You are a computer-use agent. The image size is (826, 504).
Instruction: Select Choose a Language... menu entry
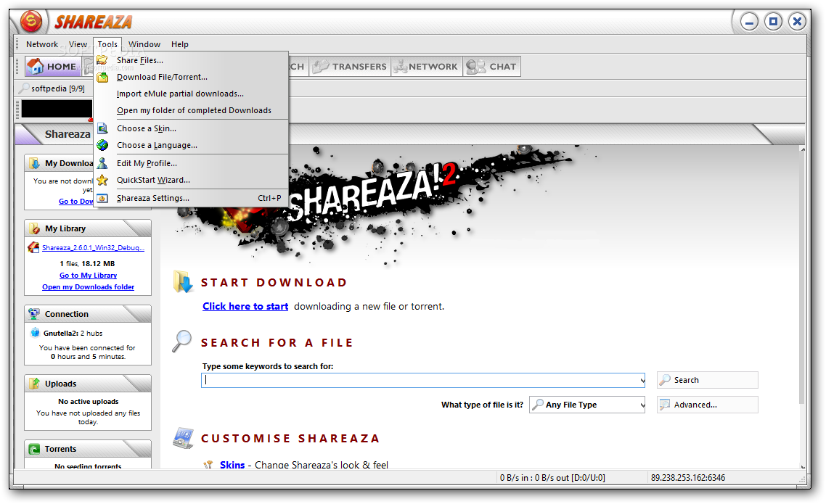pos(191,145)
